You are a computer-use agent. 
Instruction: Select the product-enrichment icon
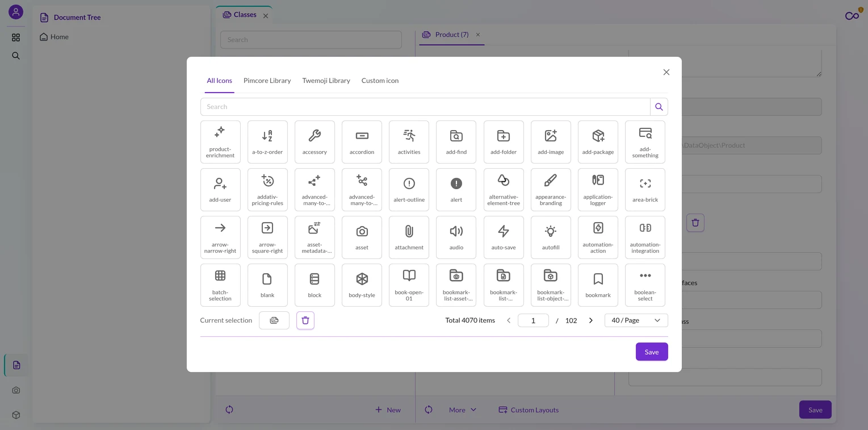220,141
